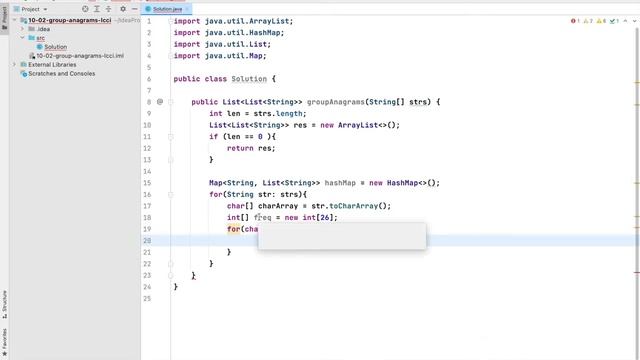Click the Project vertical tool window tab
640x360 pixels.
(x=4, y=18)
